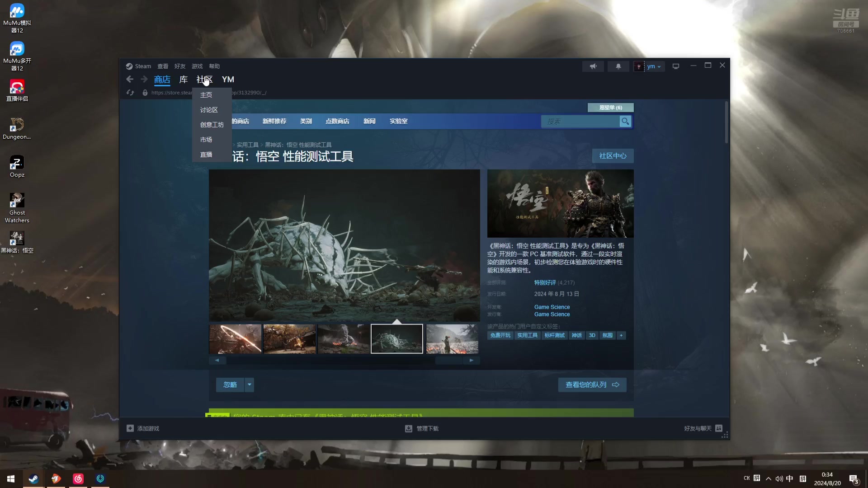Switch to the 商店 tab

[x=162, y=80]
